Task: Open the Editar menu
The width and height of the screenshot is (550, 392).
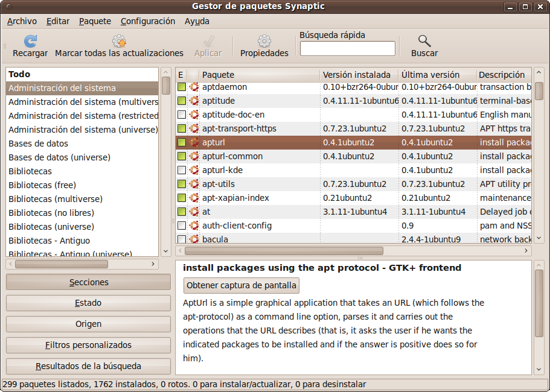Action: coord(58,21)
